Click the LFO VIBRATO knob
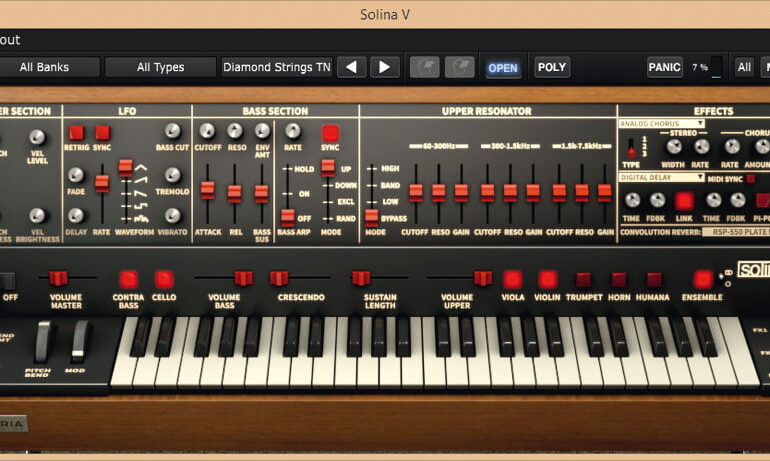This screenshot has height=461, width=770. [x=172, y=215]
